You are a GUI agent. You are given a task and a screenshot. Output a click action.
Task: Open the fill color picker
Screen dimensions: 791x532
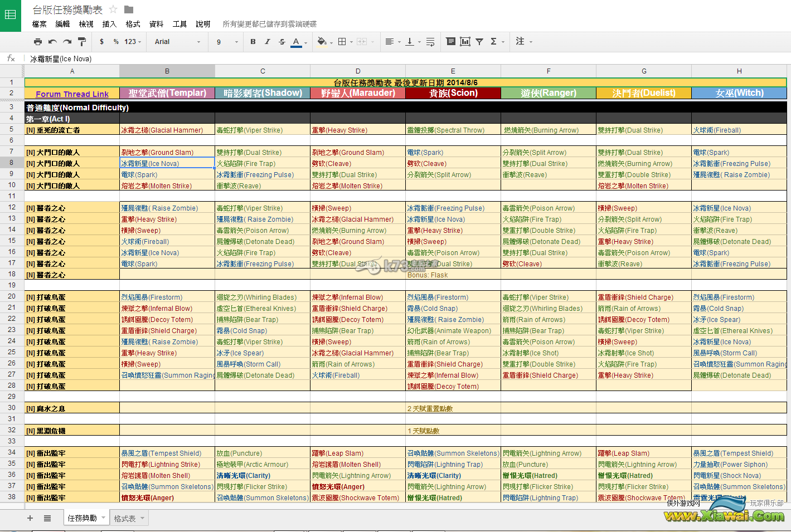[x=325, y=42]
